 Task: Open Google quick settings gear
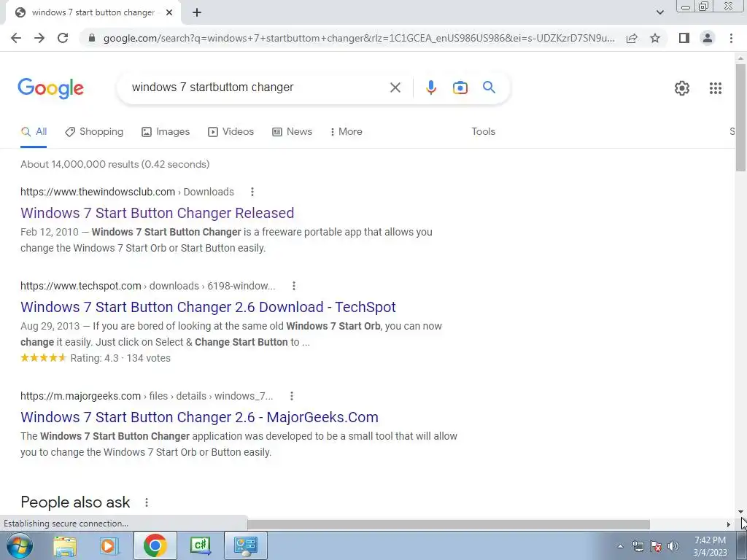[x=682, y=88]
